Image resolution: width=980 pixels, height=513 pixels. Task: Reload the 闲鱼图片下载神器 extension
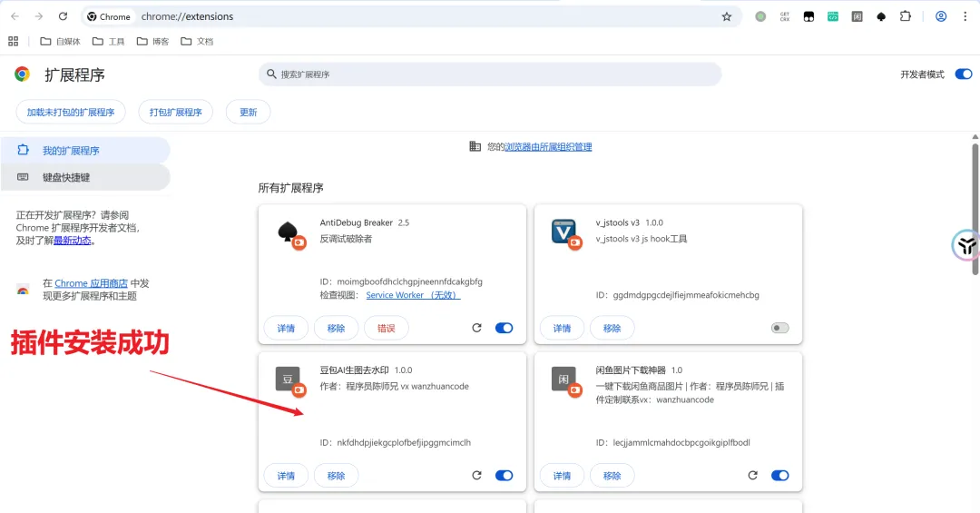752,476
